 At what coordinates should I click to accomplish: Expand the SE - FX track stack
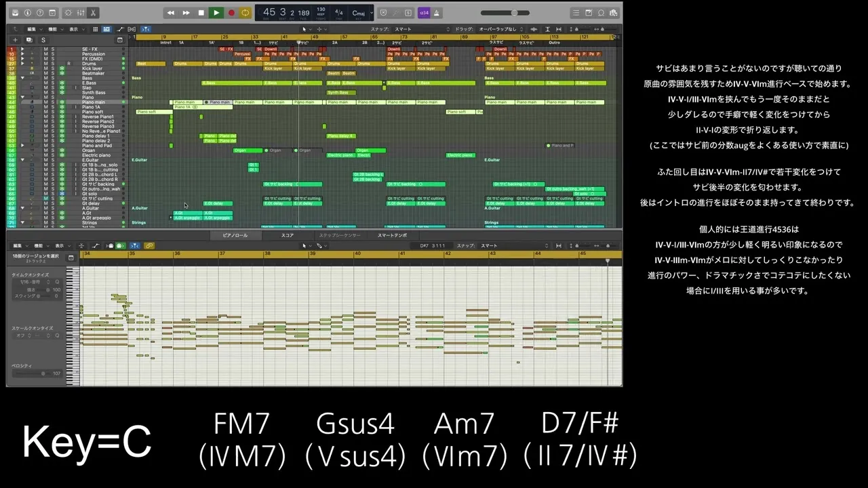22,49
